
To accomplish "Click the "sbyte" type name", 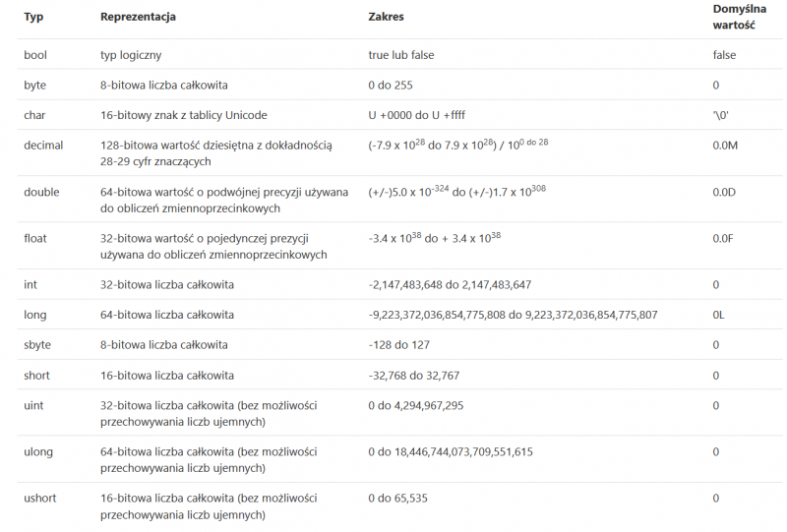I will coord(37,345).
